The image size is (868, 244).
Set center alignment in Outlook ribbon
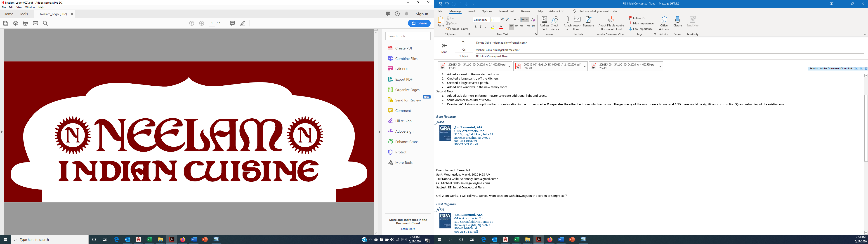(x=516, y=27)
